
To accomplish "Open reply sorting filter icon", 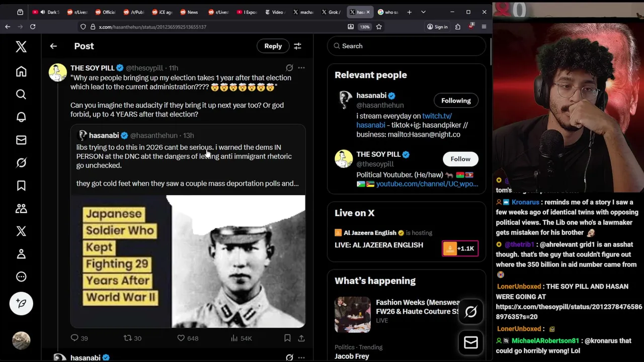I will pos(297,46).
